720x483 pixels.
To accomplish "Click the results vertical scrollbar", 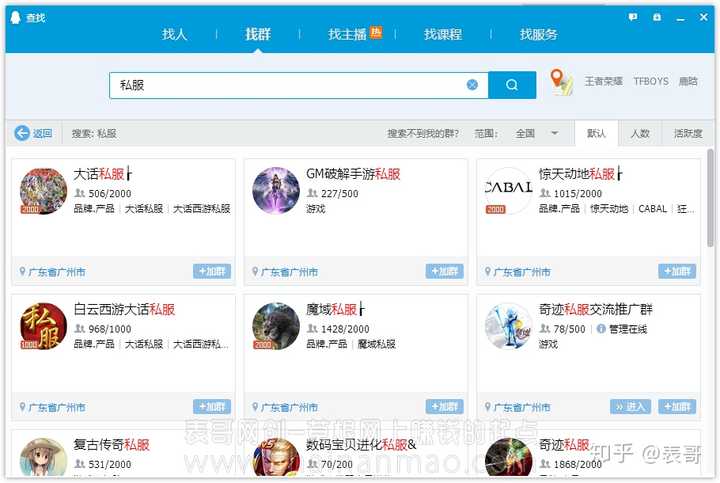I will [710, 197].
